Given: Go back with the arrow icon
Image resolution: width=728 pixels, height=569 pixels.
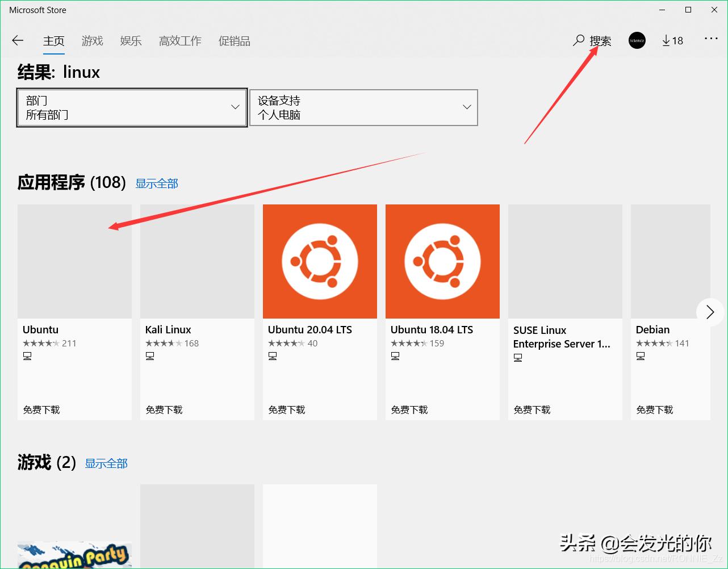Looking at the screenshot, I should click(x=18, y=40).
